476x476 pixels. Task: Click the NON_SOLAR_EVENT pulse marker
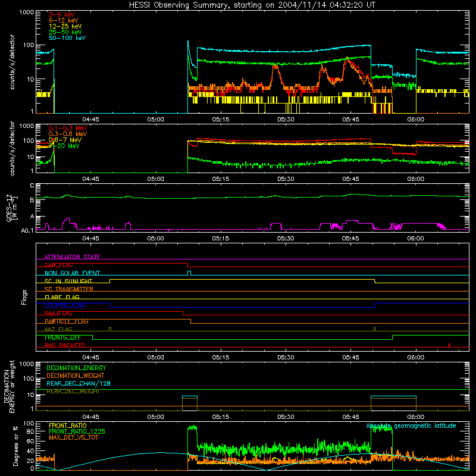[189, 273]
